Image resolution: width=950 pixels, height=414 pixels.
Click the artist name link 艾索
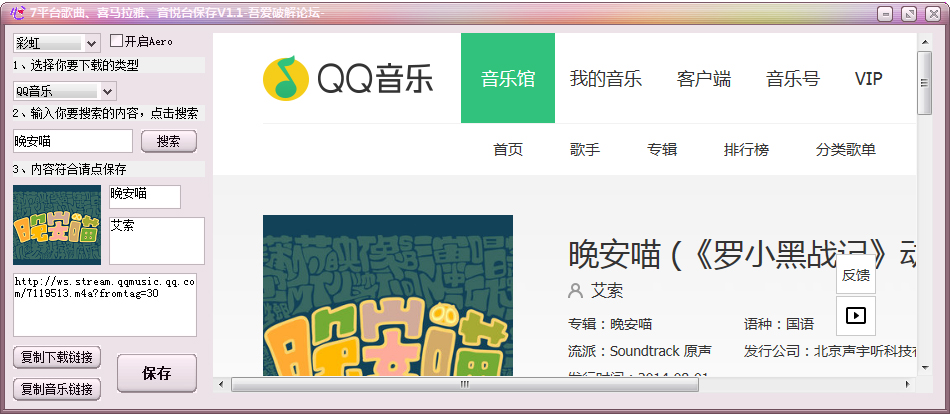(x=606, y=291)
